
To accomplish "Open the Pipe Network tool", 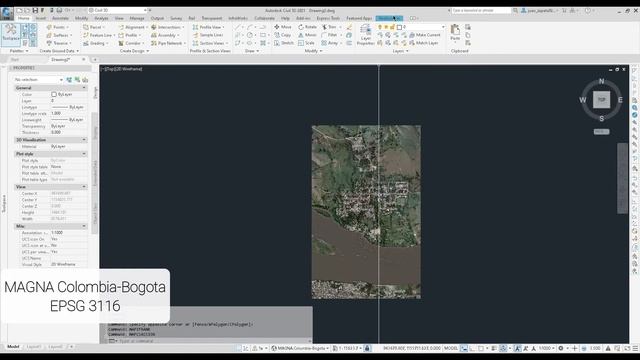I will pos(168,43).
